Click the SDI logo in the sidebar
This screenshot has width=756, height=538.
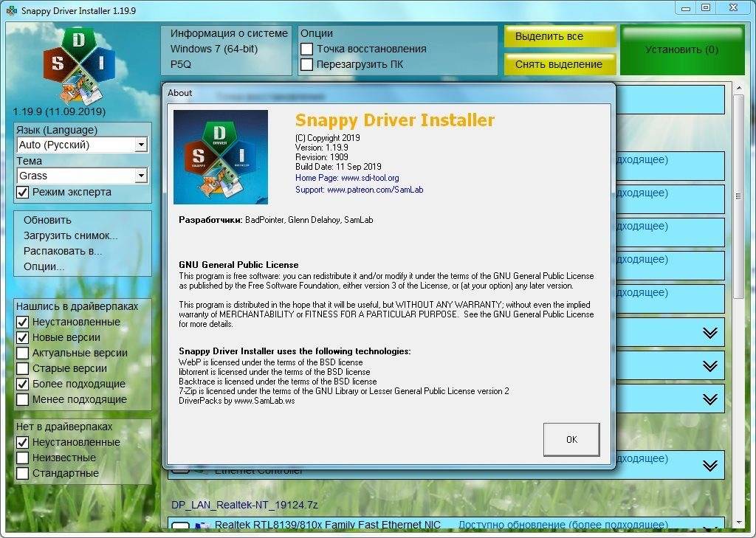78,66
